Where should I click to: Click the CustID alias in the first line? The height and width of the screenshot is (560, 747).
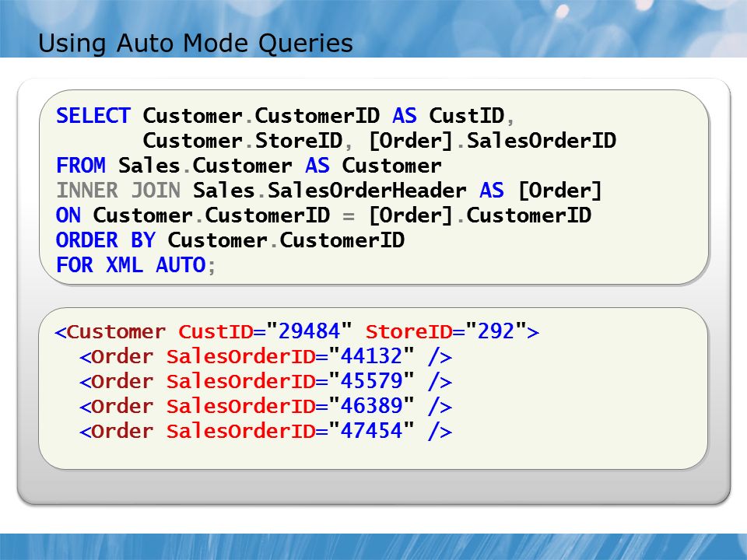466,116
